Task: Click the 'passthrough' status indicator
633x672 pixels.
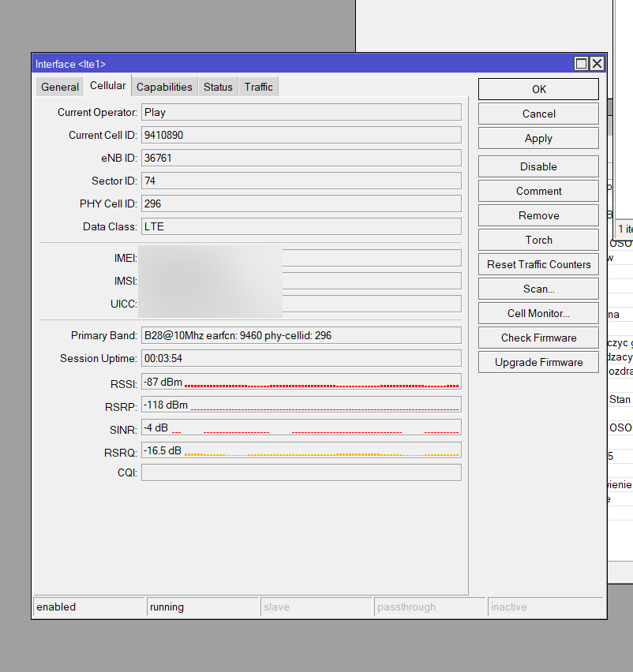Action: click(x=429, y=607)
